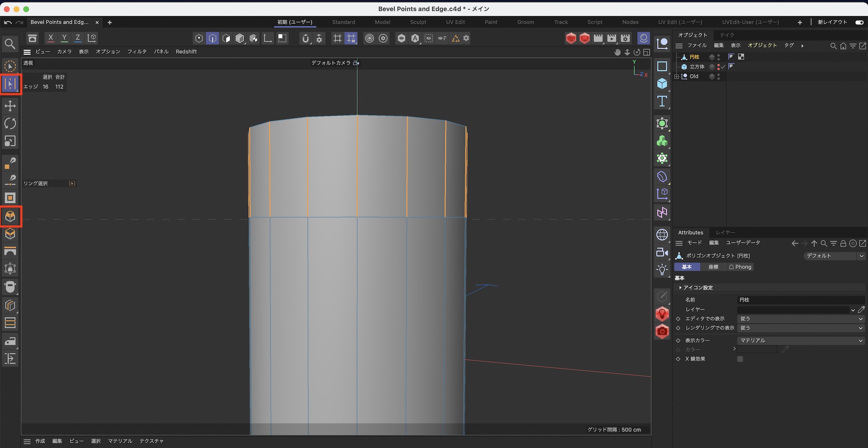The height and width of the screenshot is (448, 868).
Task: Open the エディタでの表示 dropdown
Action: click(x=800, y=319)
